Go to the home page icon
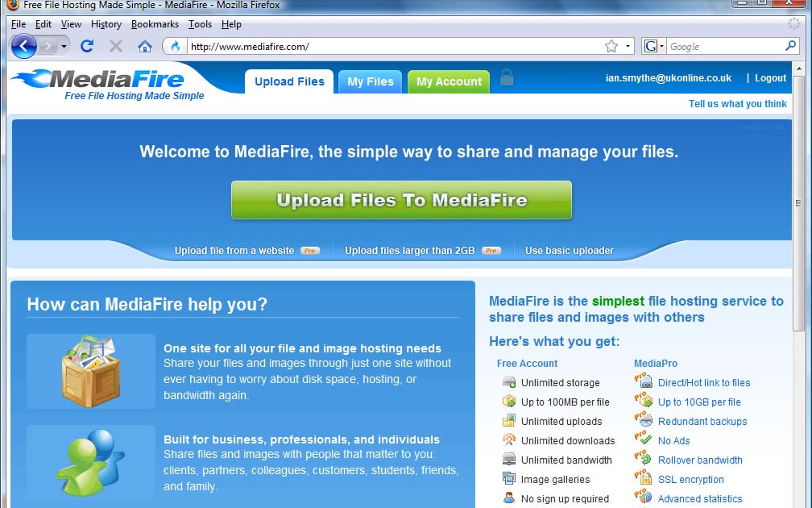 (144, 47)
